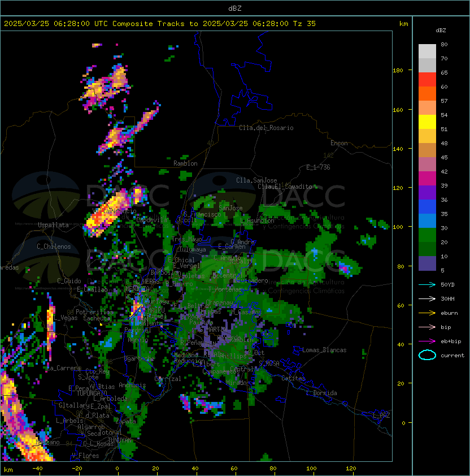
Task: Click the legend label "eburn"
Action: 449,313
